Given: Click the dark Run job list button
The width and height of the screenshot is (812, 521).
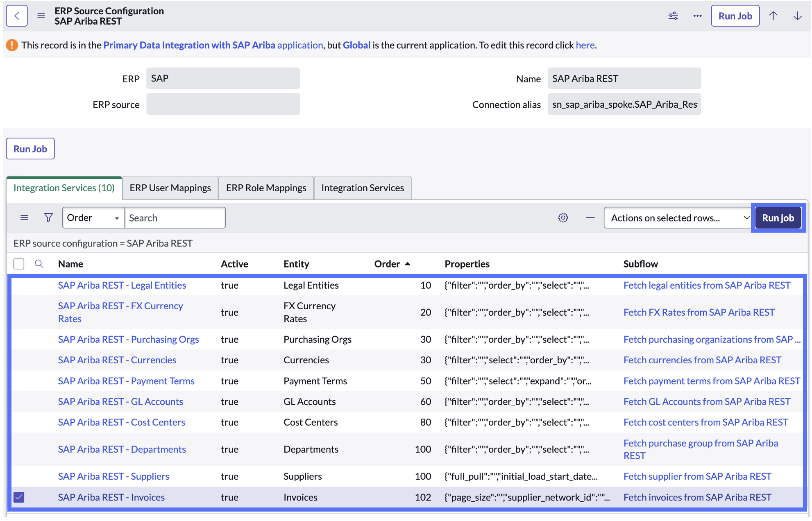Looking at the screenshot, I should point(778,218).
